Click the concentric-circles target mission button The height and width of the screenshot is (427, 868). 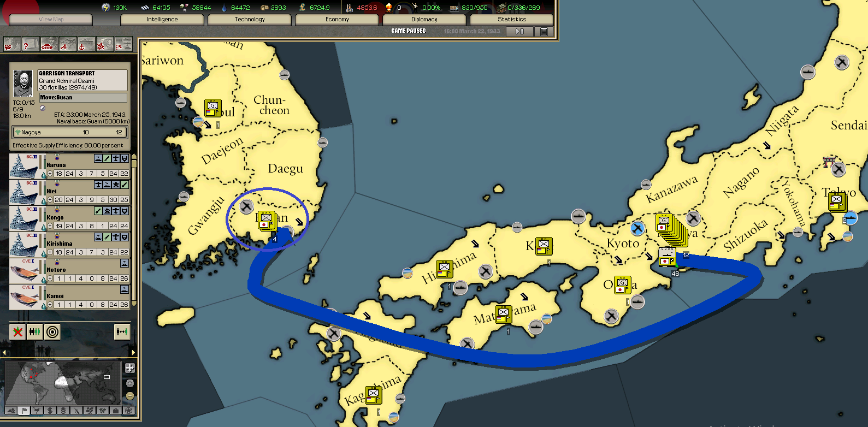(52, 331)
